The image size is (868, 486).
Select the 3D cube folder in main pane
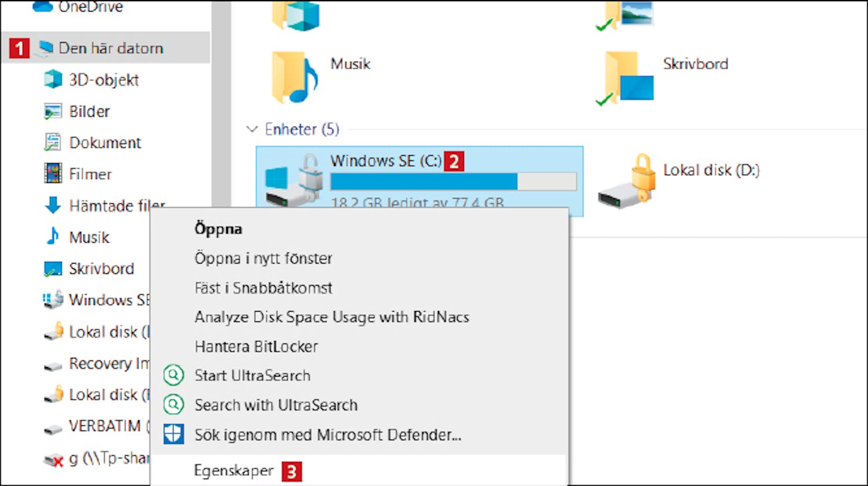296,15
